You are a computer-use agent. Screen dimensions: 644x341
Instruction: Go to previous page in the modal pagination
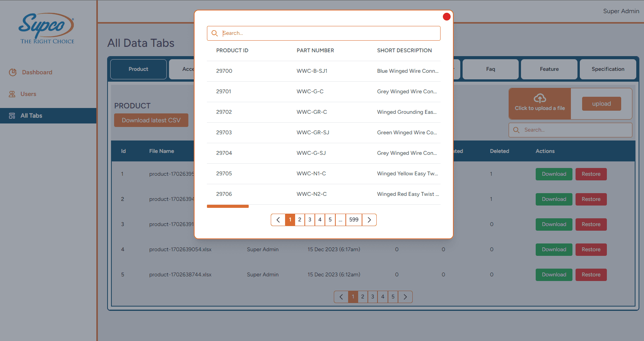click(x=278, y=220)
